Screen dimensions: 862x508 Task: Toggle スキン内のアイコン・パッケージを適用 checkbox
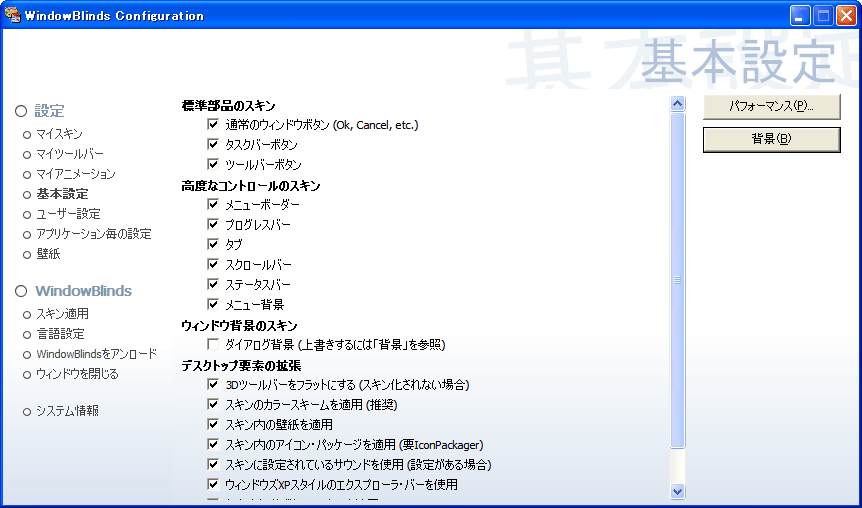[x=213, y=444]
